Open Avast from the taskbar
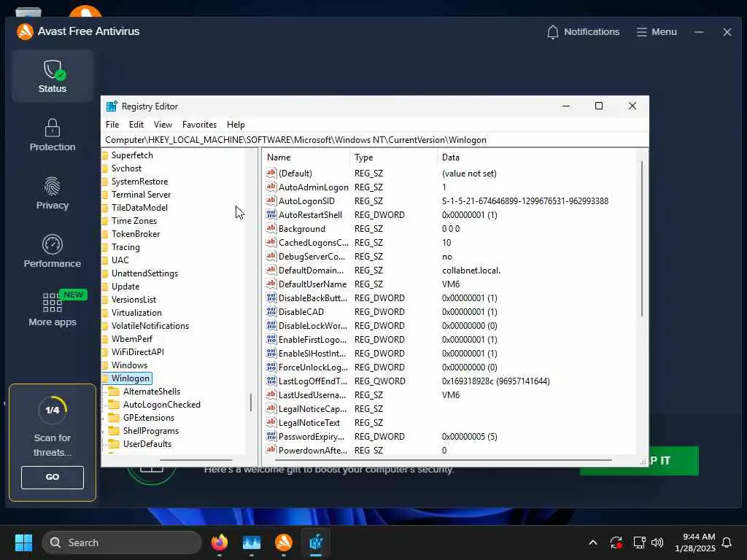Screen dimensions: 747x560 [x=284, y=542]
